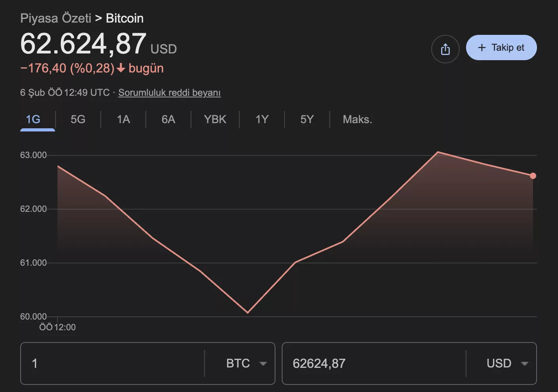Select the YBK range option
The image size is (558, 392).
click(215, 119)
